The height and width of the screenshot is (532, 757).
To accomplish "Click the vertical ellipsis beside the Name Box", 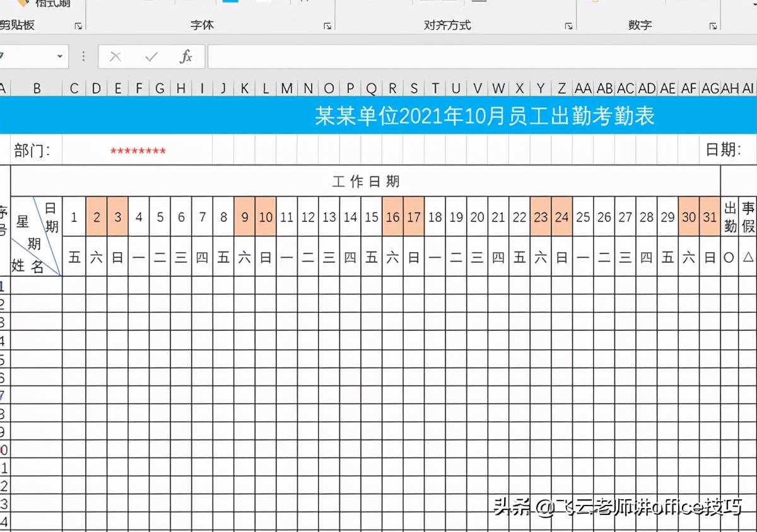I will tap(83, 56).
